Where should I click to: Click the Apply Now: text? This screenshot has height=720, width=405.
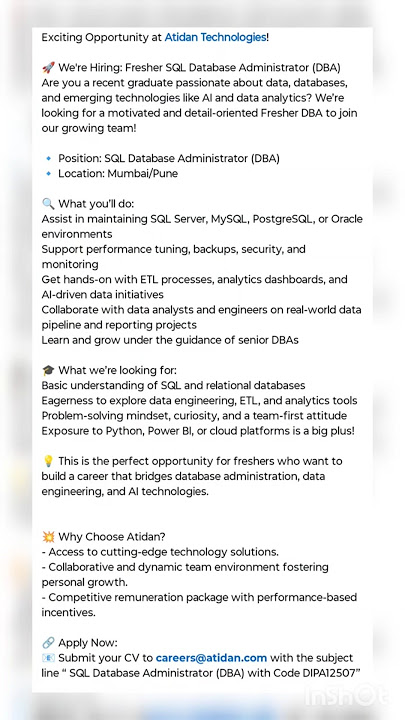pos(88,643)
